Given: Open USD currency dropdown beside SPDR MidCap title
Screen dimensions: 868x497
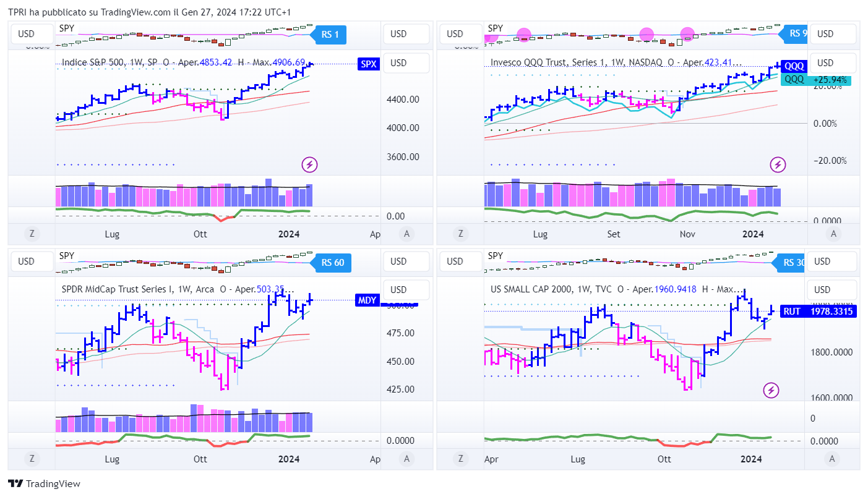Looking at the screenshot, I should 399,290.
